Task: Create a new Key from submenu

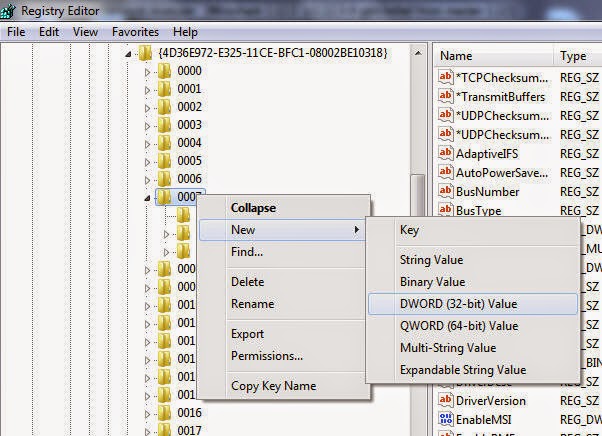Action: coord(409,230)
